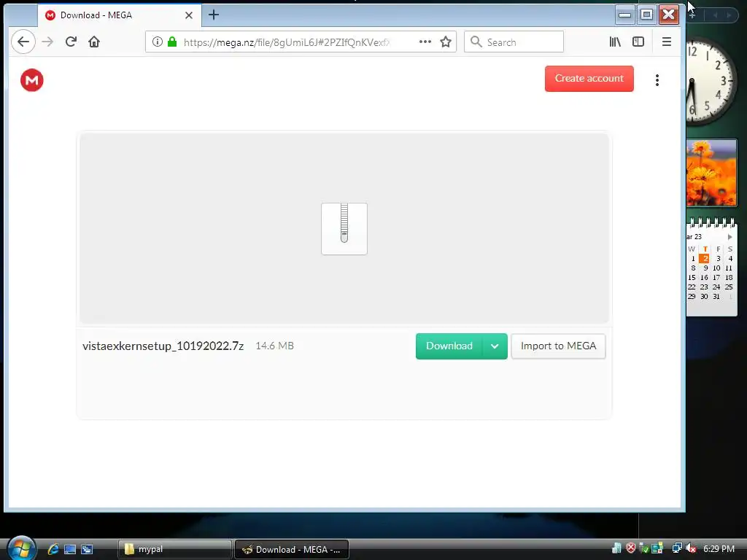
Task: Open page actions three-dot menu in address bar
Action: tap(425, 42)
